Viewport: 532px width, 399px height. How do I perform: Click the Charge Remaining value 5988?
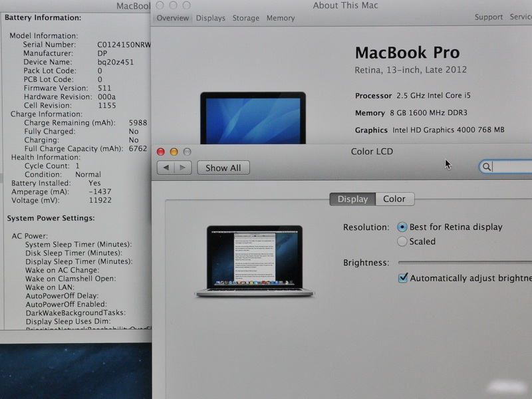(x=138, y=122)
